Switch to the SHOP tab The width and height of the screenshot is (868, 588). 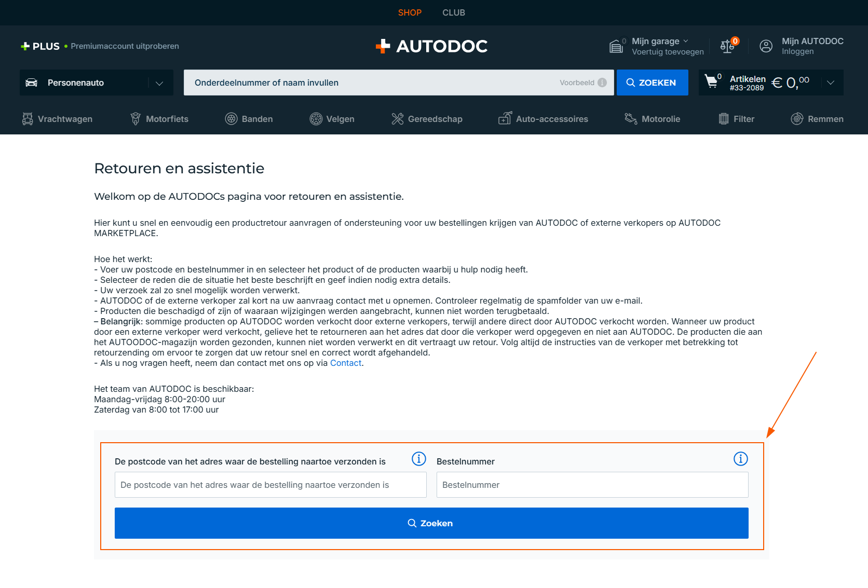tap(410, 12)
